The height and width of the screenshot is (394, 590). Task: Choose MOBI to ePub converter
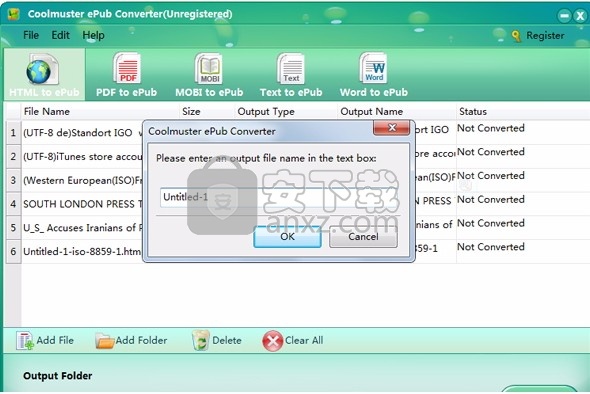tap(209, 75)
